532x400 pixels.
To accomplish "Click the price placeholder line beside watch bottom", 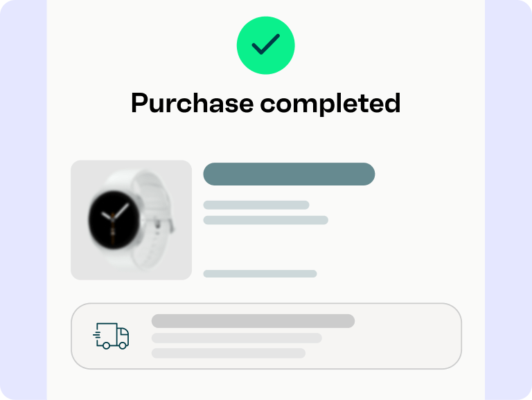I will pyautogui.click(x=260, y=273).
